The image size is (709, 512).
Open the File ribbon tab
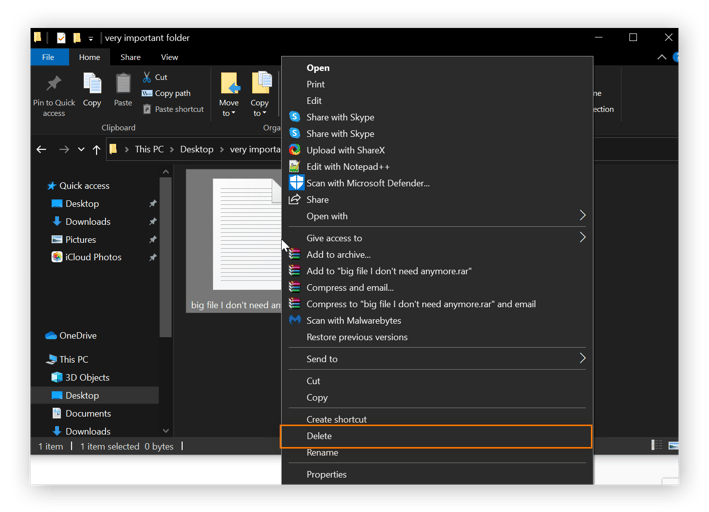point(48,57)
